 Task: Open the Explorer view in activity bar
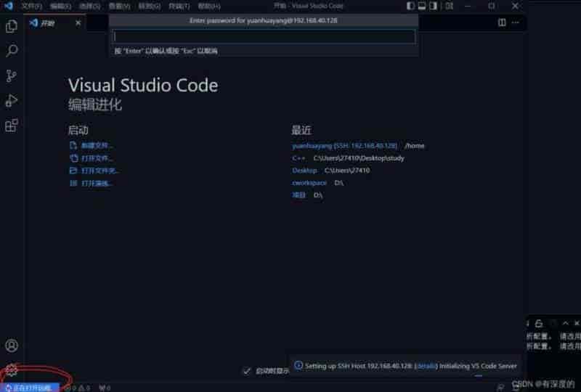click(12, 27)
